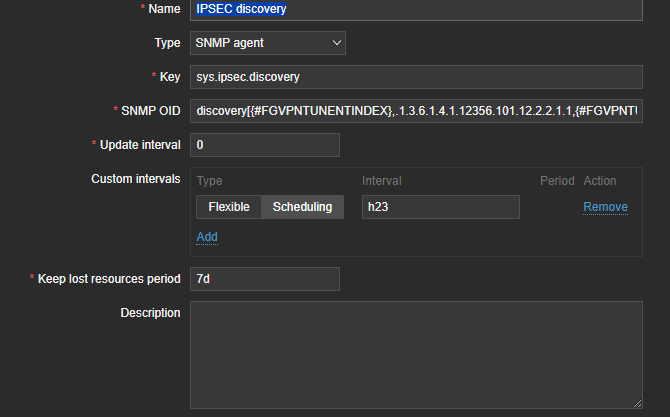Click the Key field with sys.ipsec.discovery
The height and width of the screenshot is (417, 670).
[x=415, y=77]
